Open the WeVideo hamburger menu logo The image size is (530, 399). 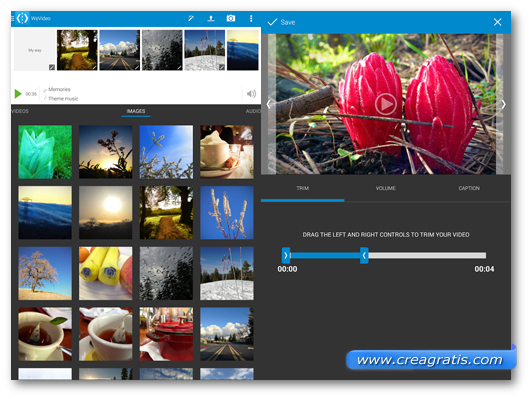point(20,18)
